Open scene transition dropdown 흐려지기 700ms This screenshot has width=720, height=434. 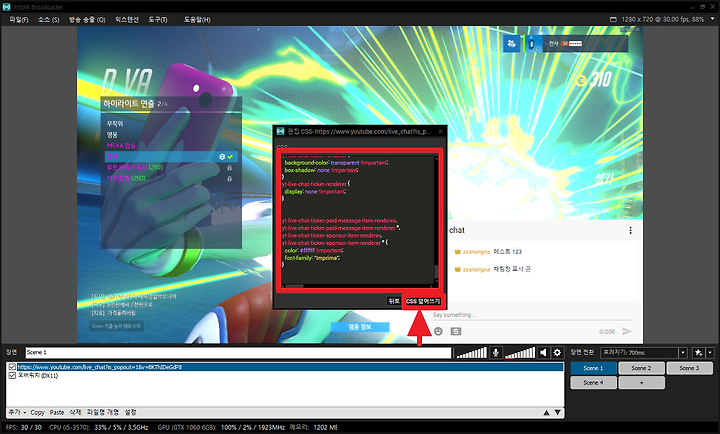(643, 353)
